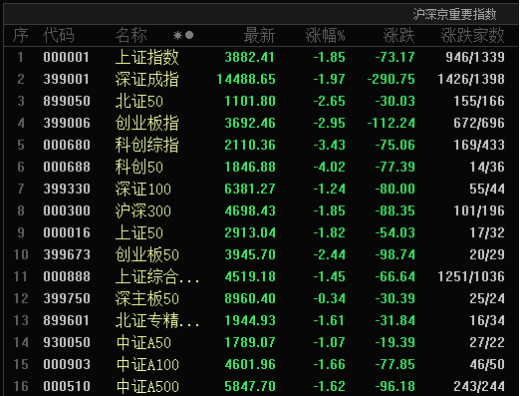The height and width of the screenshot is (396, 520).
Task: Click code 000903
Action: 67,364
